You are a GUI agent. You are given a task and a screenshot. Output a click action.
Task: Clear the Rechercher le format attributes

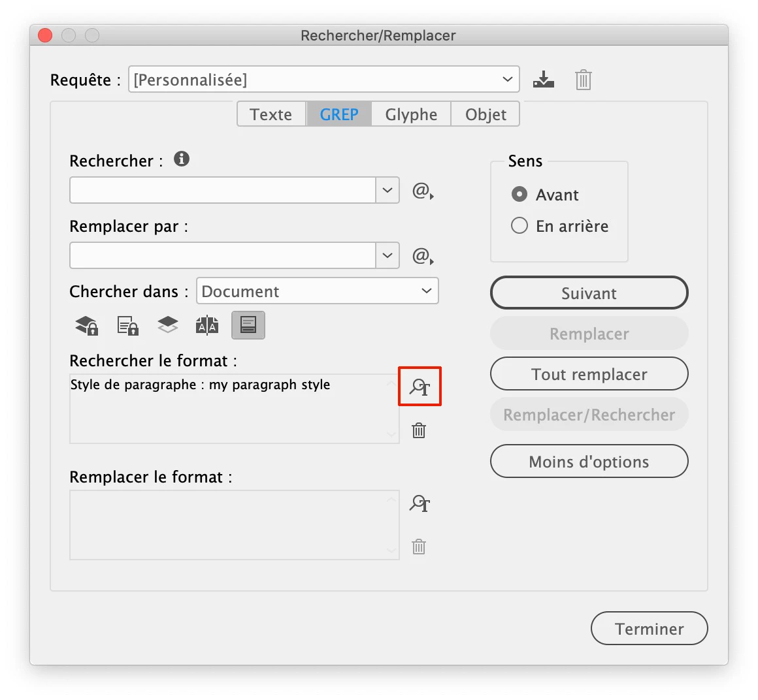(x=419, y=430)
